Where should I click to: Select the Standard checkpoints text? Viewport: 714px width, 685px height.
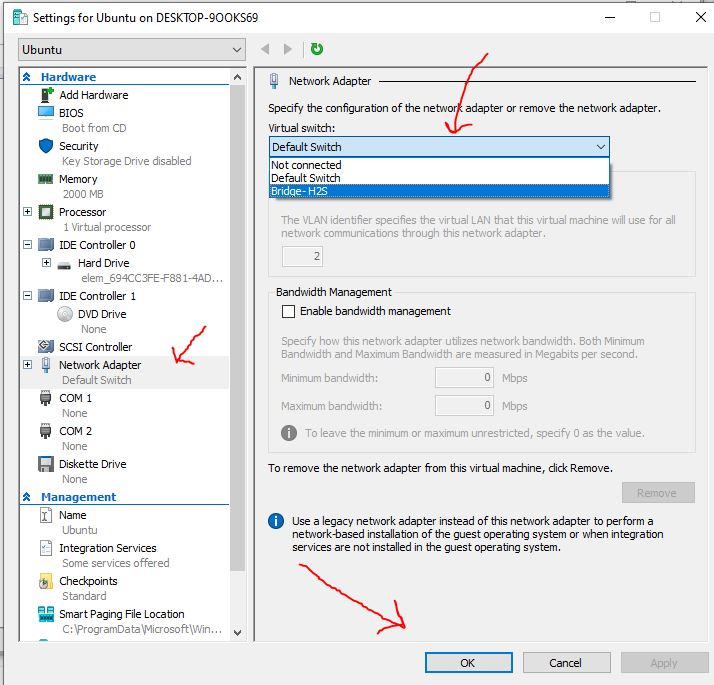(x=84, y=596)
